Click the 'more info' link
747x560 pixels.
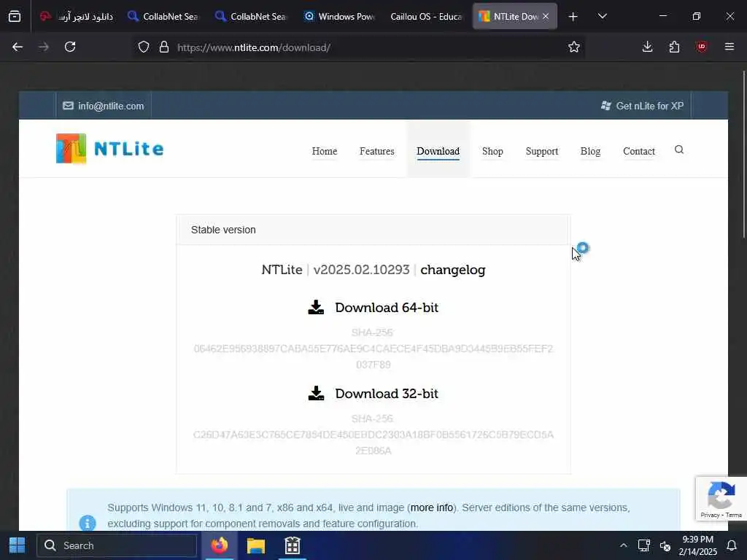coord(432,507)
